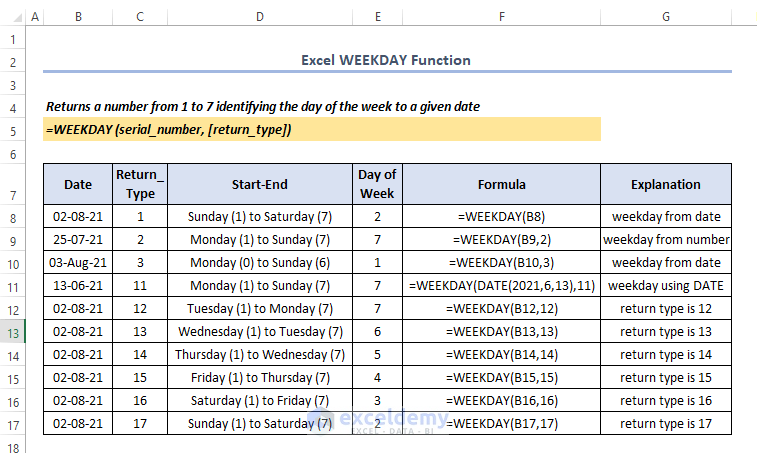Select the column G header
Image resolution: width=757 pixels, height=453 pixels.
pyautogui.click(x=665, y=17)
